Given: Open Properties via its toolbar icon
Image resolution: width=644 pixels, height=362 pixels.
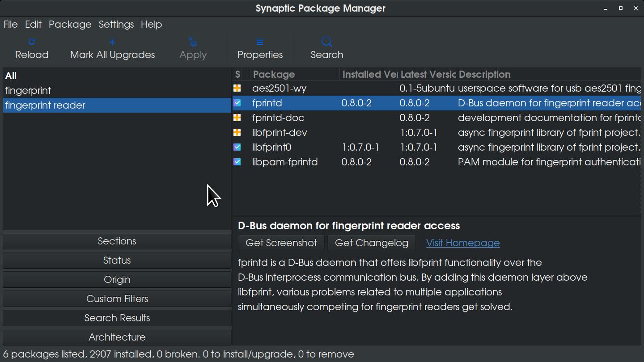Looking at the screenshot, I should click(x=260, y=42).
